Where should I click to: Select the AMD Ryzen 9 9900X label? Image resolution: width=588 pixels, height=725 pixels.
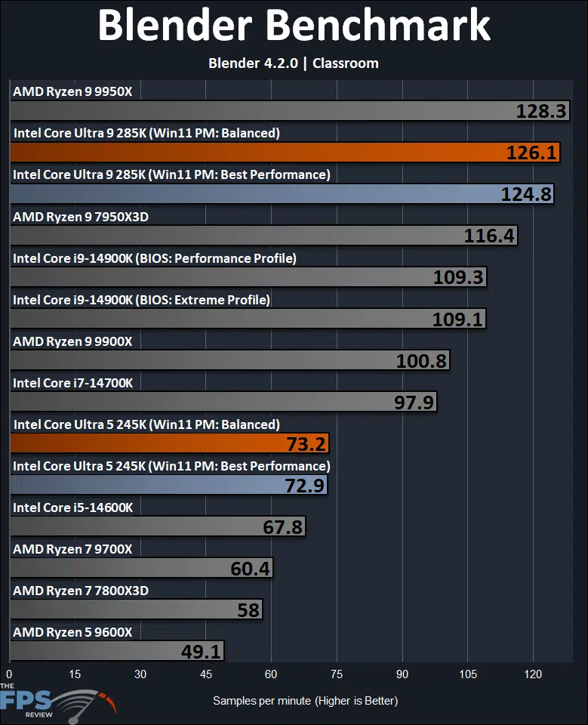point(72,341)
